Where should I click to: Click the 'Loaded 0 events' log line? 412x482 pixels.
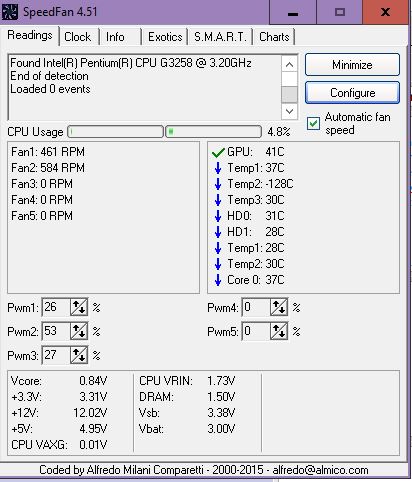[x=50, y=89]
